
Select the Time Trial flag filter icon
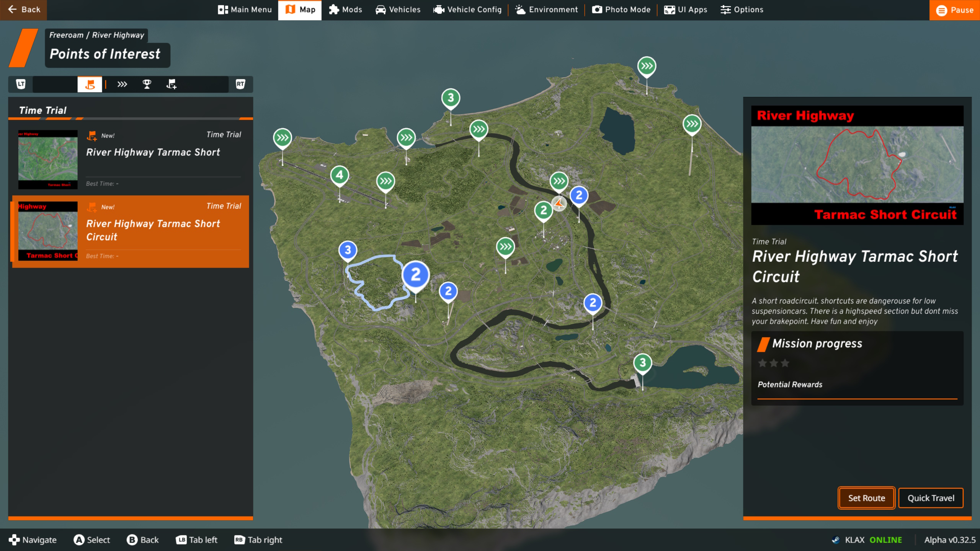pos(90,84)
